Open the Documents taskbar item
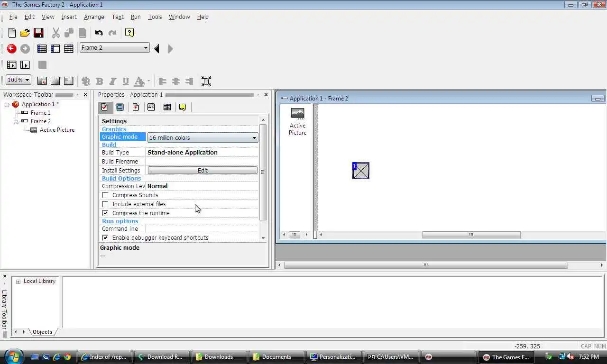 (x=277, y=357)
